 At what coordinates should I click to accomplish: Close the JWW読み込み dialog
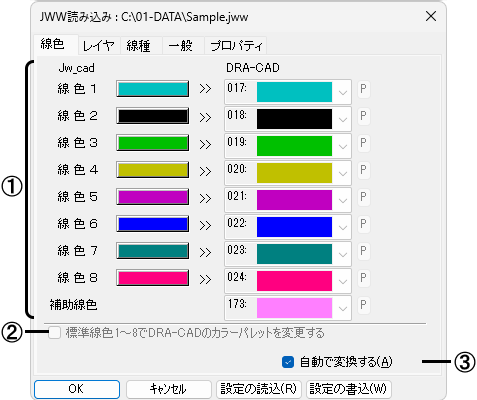point(431,16)
